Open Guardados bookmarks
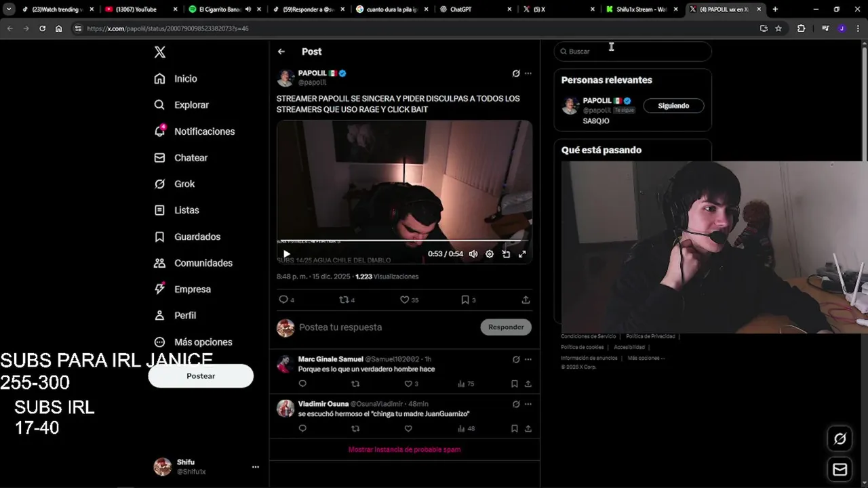This screenshot has width=868, height=488. (x=187, y=237)
